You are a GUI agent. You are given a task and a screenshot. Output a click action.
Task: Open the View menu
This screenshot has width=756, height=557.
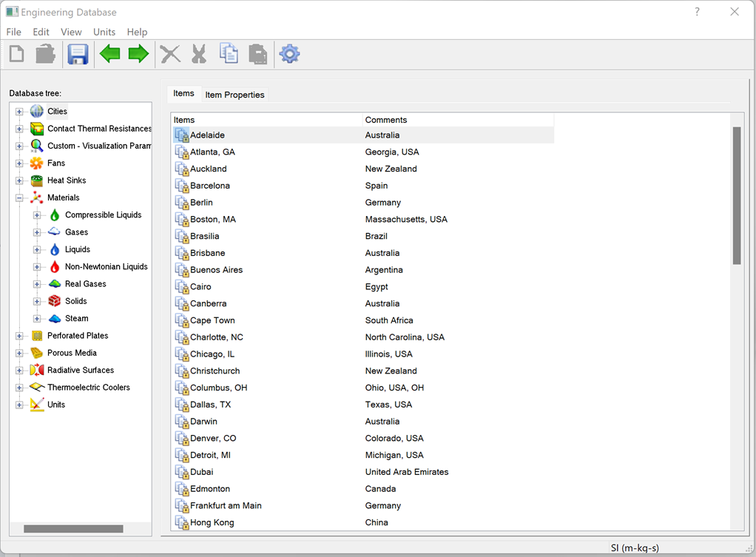click(x=71, y=32)
